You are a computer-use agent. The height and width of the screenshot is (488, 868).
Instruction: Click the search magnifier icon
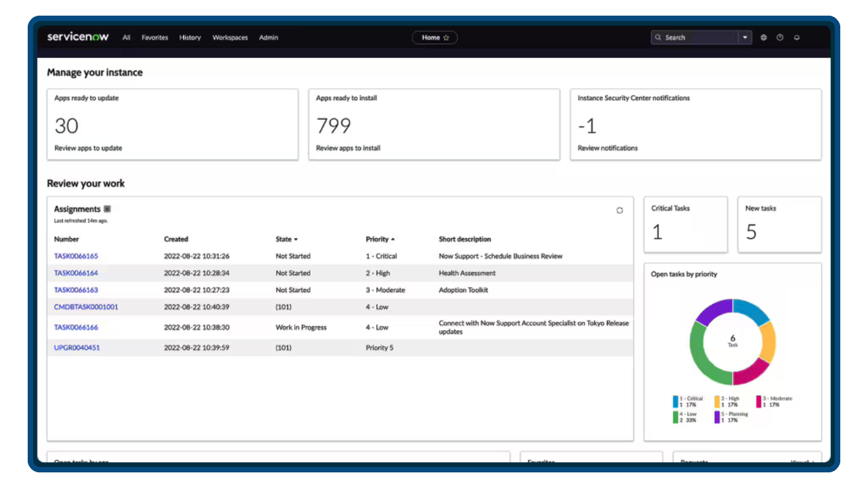(x=658, y=37)
